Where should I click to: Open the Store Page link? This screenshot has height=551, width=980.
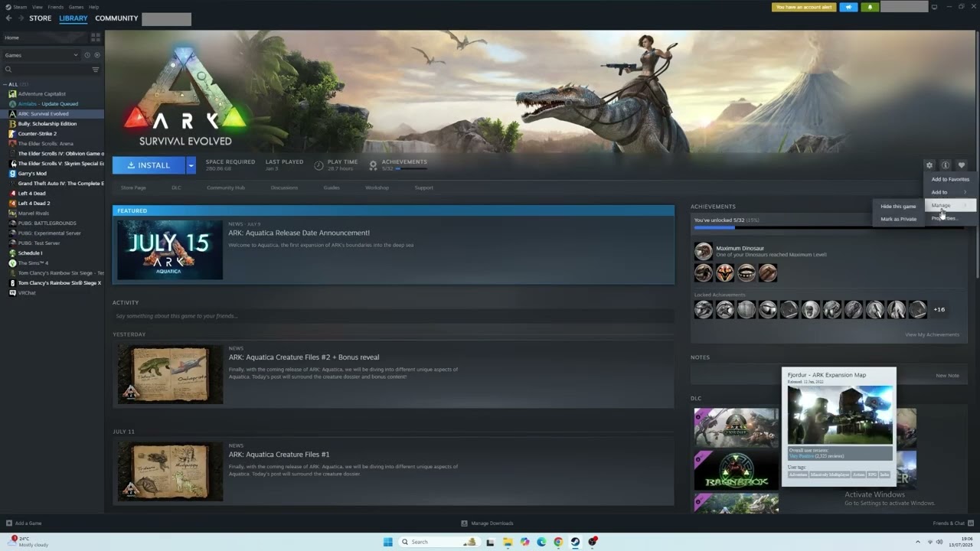[133, 187]
